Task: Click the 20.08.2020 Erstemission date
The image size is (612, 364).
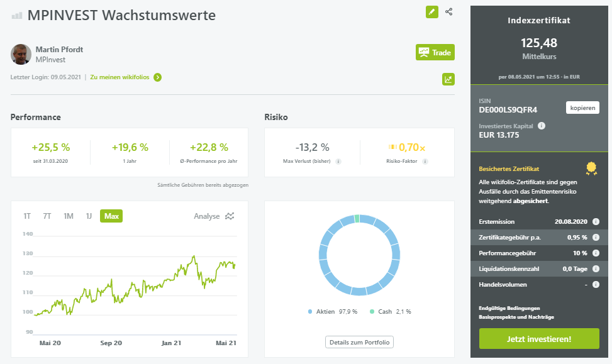Action: [x=571, y=221]
